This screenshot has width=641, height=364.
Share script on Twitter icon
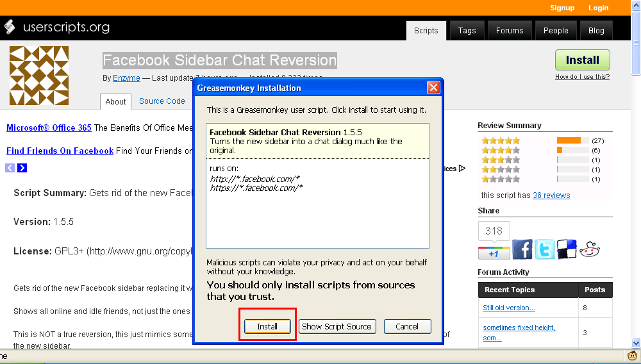[x=544, y=249]
